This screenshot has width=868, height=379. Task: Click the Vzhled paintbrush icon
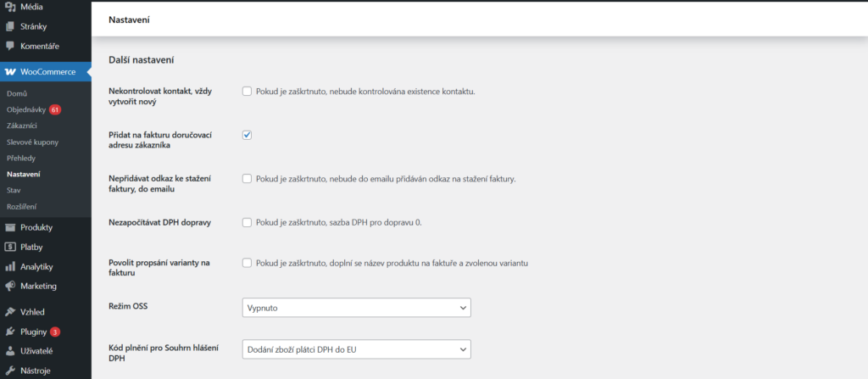click(10, 312)
